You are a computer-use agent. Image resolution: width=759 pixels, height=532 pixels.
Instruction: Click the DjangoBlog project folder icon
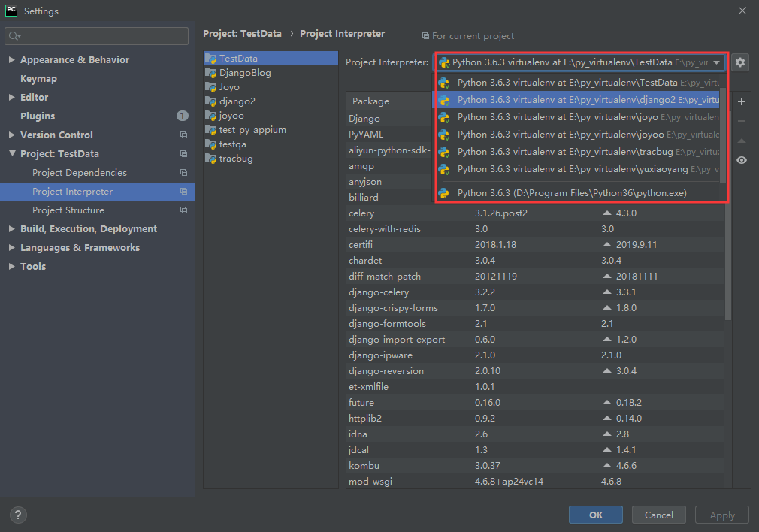pyautogui.click(x=210, y=73)
